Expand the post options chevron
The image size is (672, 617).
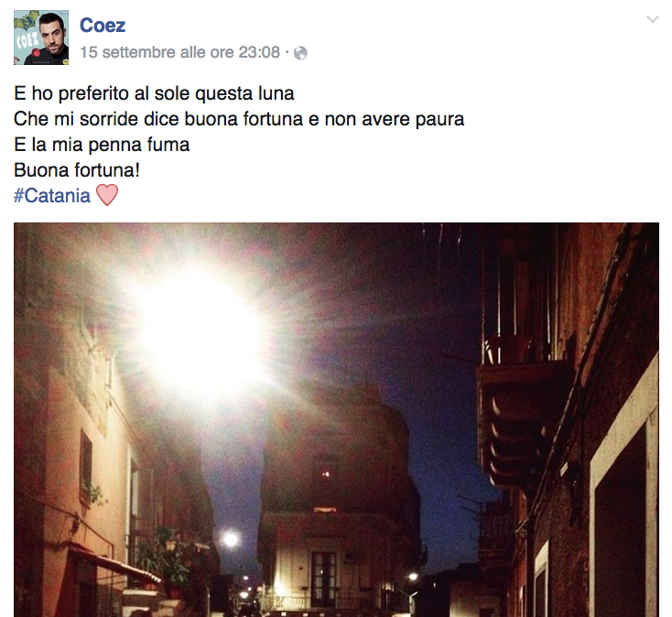click(652, 19)
